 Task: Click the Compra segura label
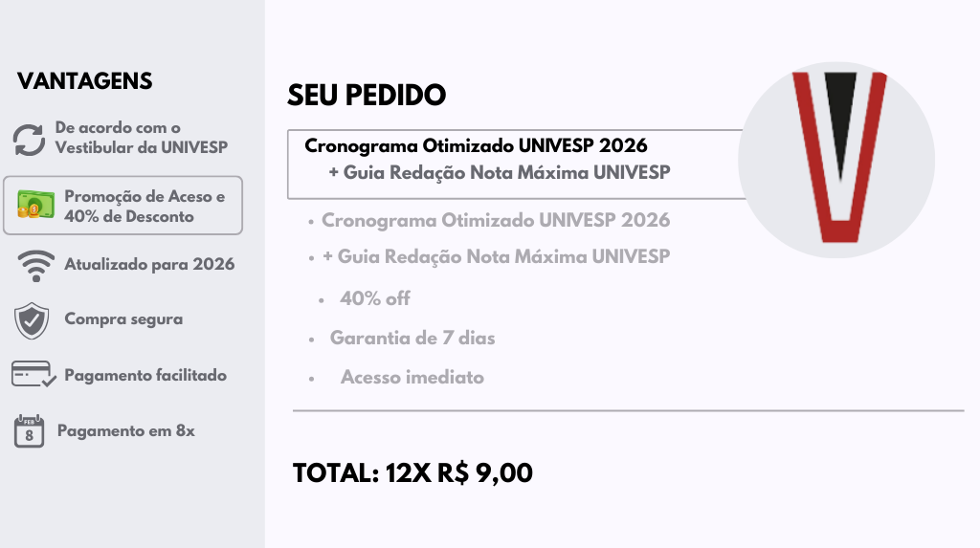[x=123, y=318]
